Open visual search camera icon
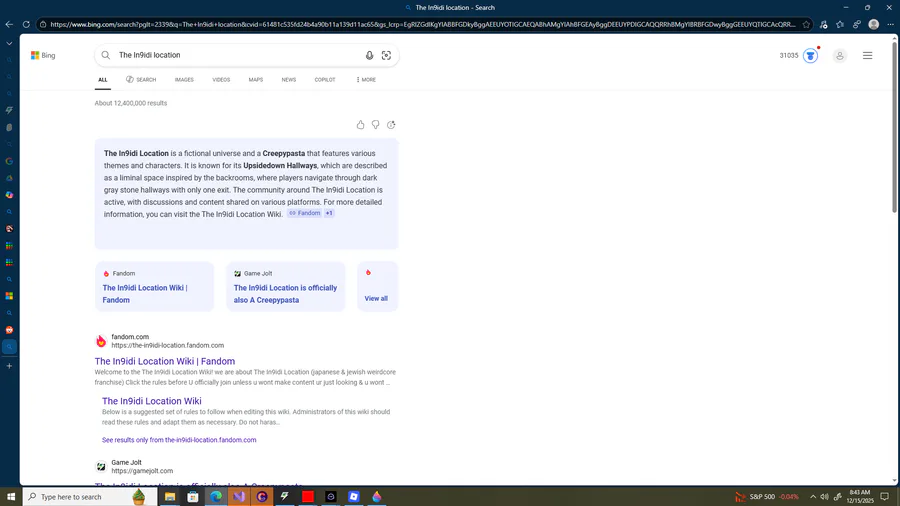This screenshot has width=900, height=506. tap(386, 55)
